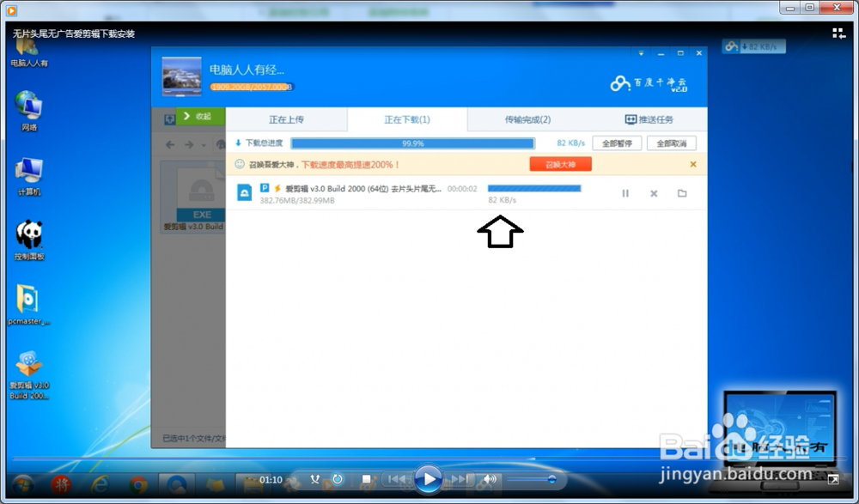Click the media player volume slider
This screenshot has height=504, width=859.
(x=531, y=480)
